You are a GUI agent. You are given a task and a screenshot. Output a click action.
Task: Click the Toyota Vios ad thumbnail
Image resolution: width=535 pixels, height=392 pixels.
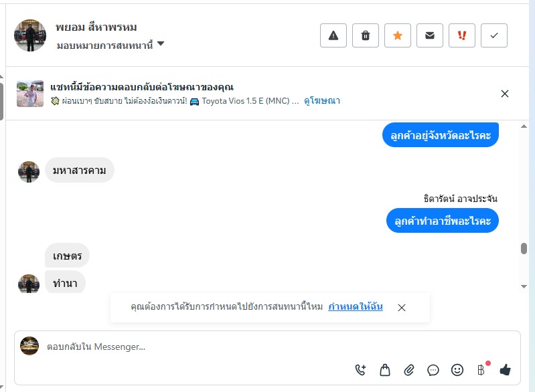point(30,94)
